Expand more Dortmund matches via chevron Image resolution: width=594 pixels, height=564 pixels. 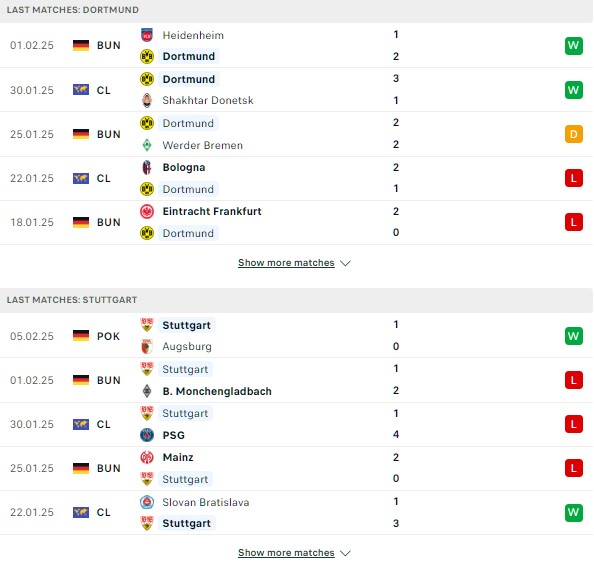(x=345, y=263)
